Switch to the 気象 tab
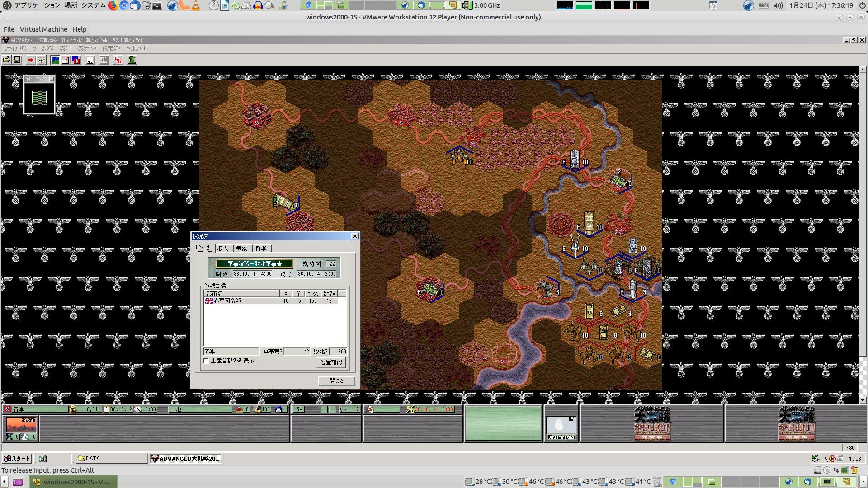 242,248
